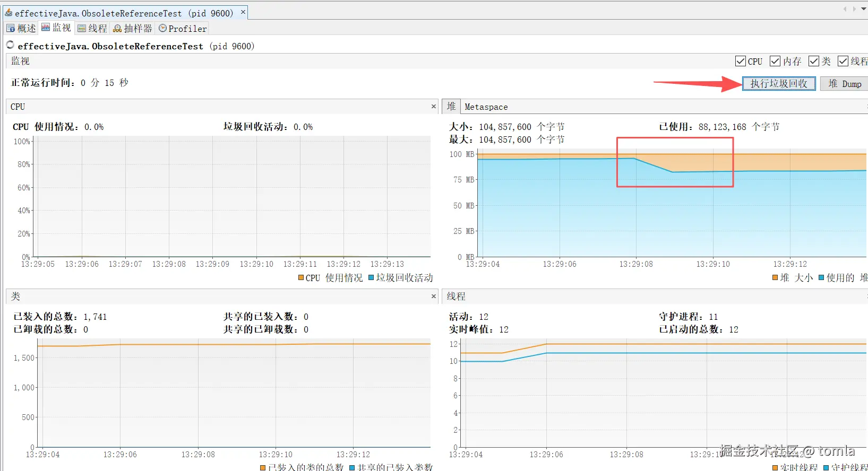
Task: Click the orange 堆 大小 legend swatch
Action: coord(775,277)
